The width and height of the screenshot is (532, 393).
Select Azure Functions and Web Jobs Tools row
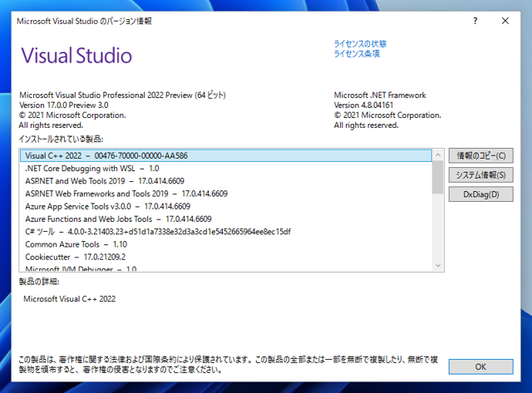click(226, 219)
